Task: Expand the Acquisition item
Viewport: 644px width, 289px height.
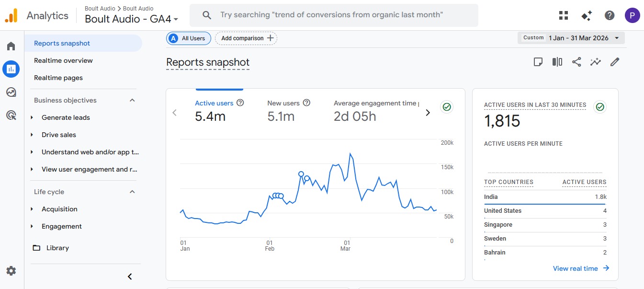Action: pyautogui.click(x=32, y=209)
